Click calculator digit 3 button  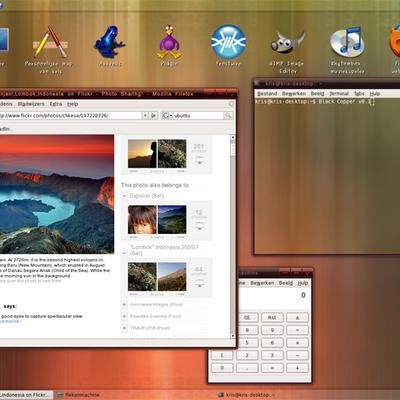point(272,355)
